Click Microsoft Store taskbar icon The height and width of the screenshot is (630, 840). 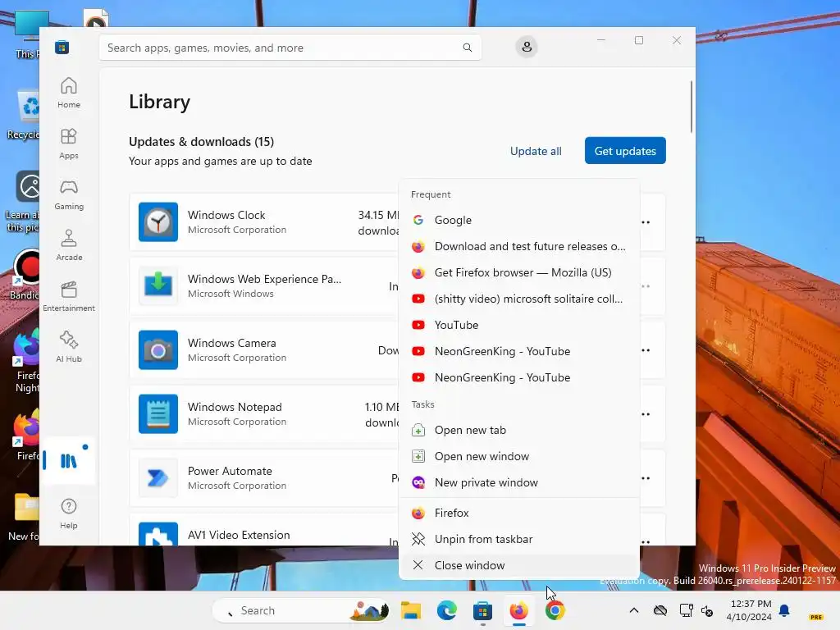point(482,610)
